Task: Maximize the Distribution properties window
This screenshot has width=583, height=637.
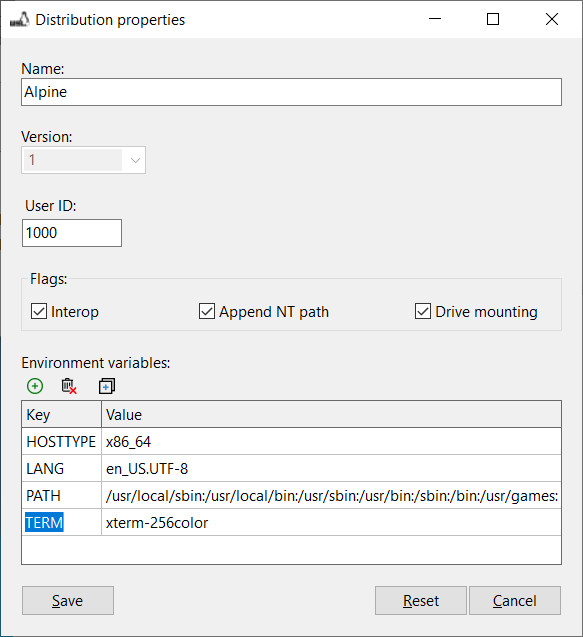Action: click(493, 19)
